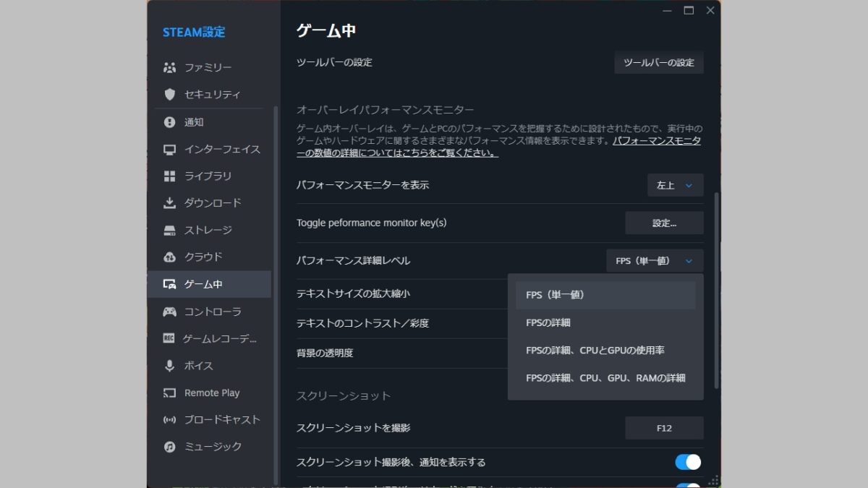Viewport: 868px width, 488px height.
Task: Click the sidebar scrollbar
Action: coord(276,295)
